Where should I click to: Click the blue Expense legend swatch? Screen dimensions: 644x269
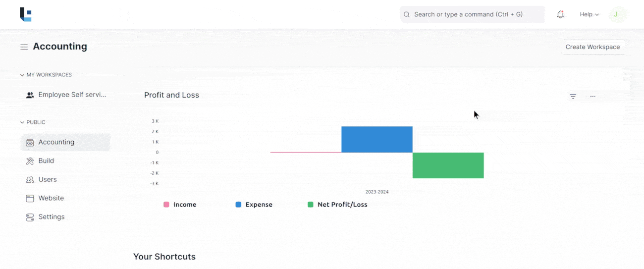pyautogui.click(x=238, y=205)
